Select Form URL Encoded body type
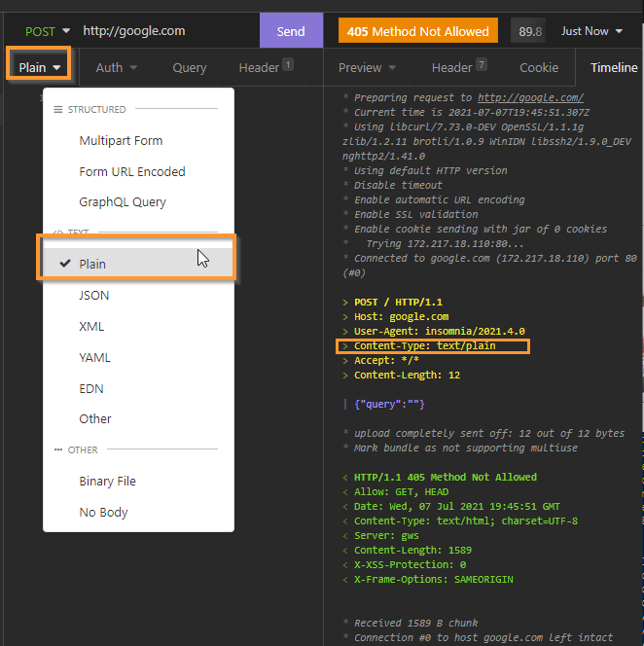This screenshot has height=646, width=644. [138, 171]
